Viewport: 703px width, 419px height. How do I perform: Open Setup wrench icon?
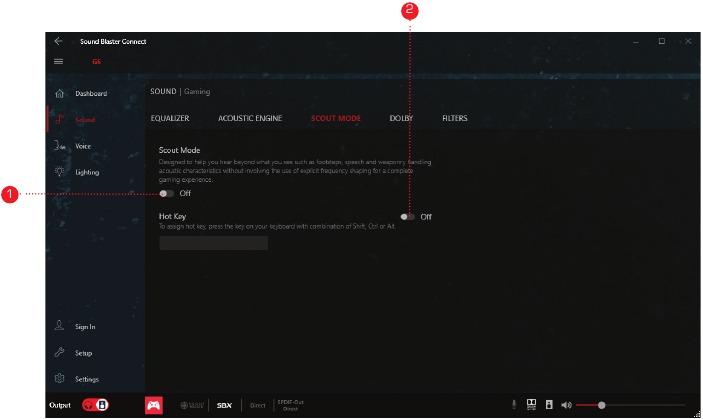pos(59,352)
